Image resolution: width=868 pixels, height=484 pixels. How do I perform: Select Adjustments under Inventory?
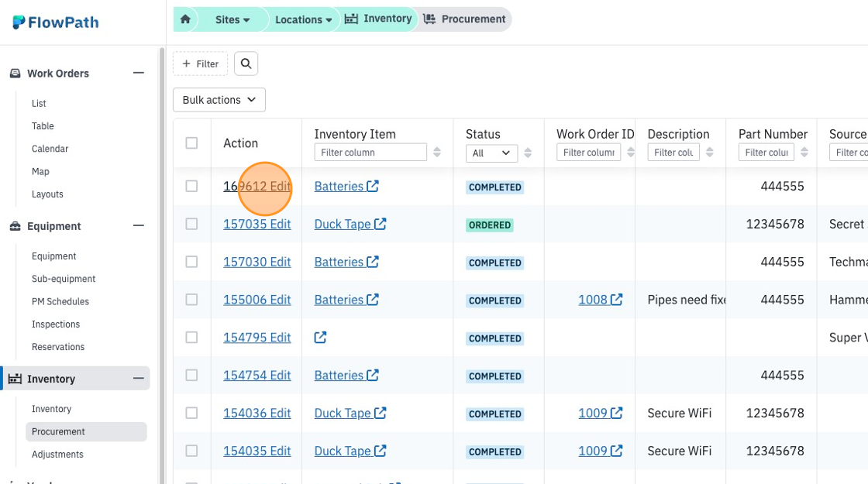57,454
